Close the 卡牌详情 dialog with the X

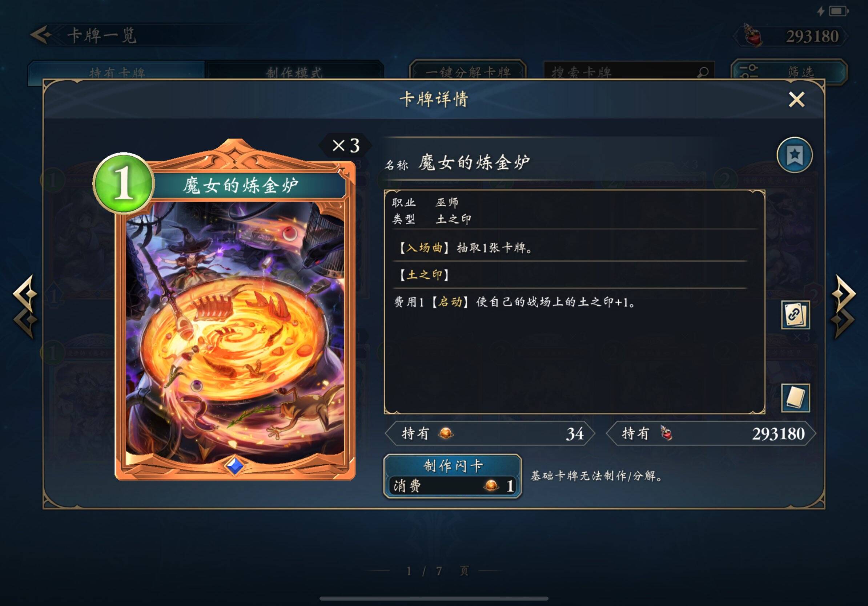pyautogui.click(x=796, y=100)
